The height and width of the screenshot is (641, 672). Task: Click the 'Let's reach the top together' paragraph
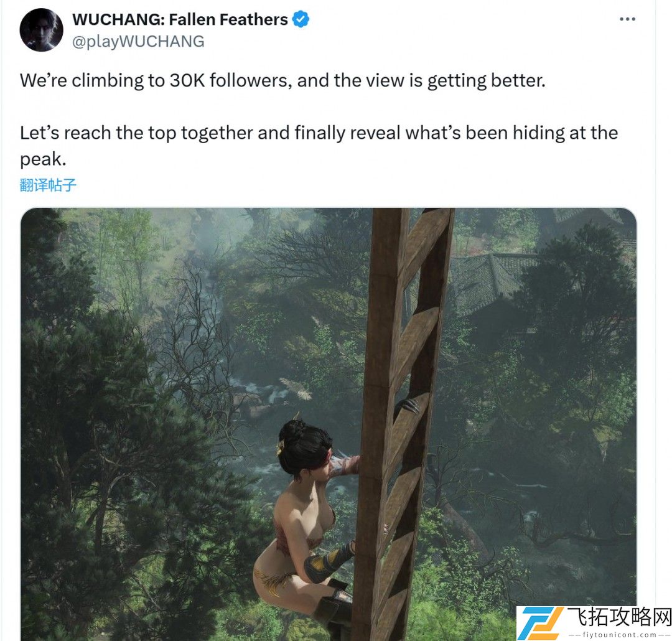[319, 146]
